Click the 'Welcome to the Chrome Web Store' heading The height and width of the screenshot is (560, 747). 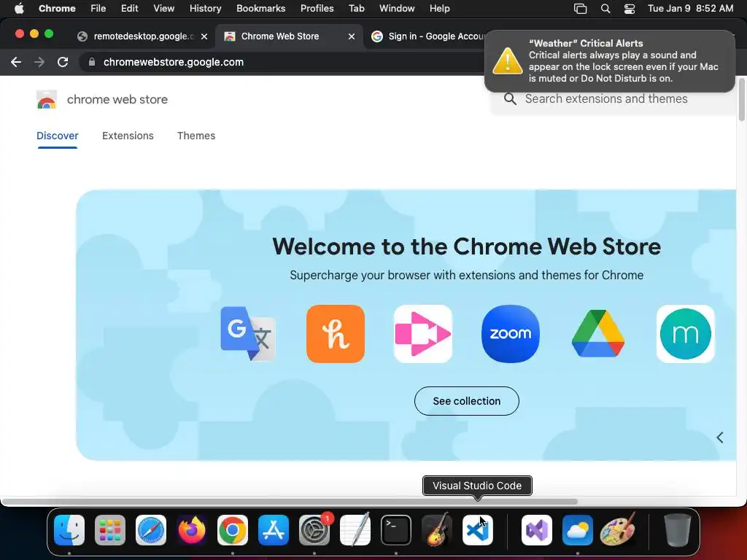[x=466, y=246]
